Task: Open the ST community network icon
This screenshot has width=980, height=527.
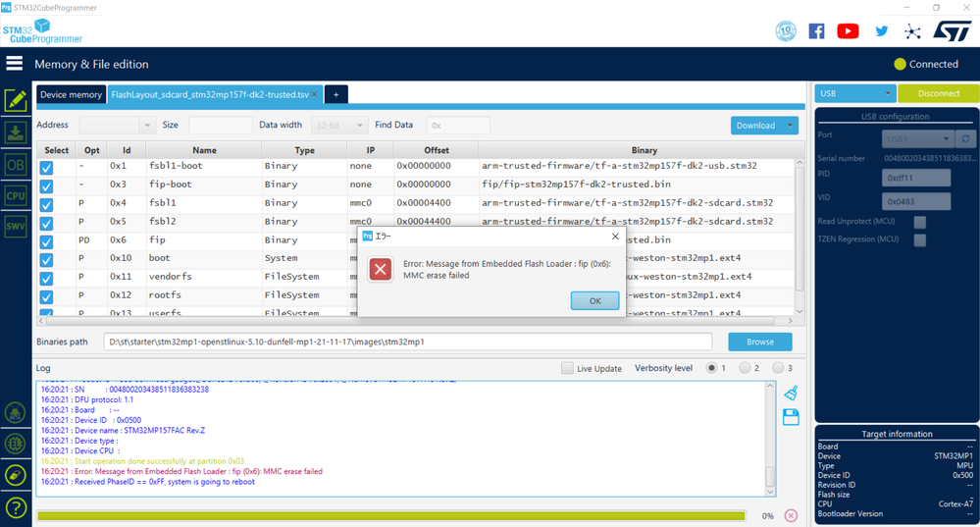Action: point(912,31)
